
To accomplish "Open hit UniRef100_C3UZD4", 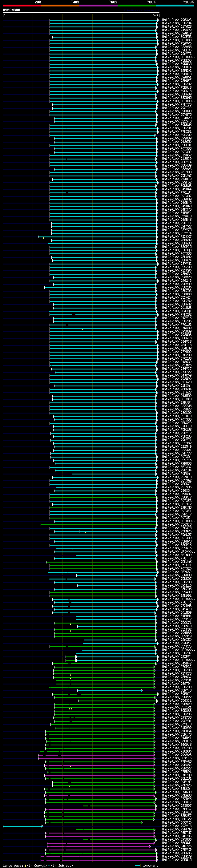I will coord(177,23).
